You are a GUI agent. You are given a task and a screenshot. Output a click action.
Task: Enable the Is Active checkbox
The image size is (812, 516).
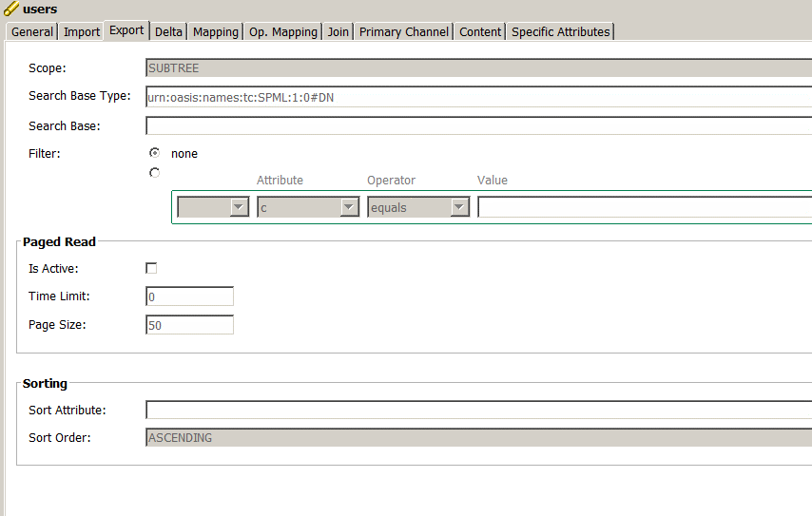click(151, 269)
